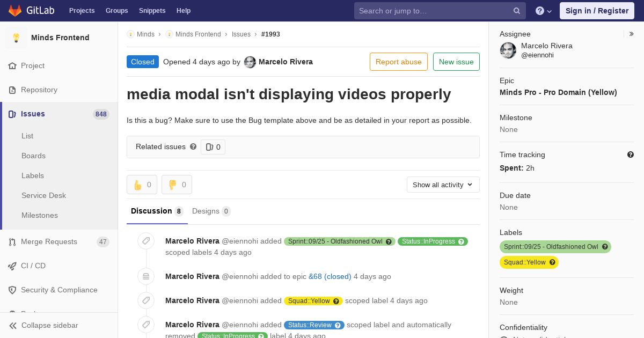
Task: Give a thumbs up reaction
Action: (142, 185)
